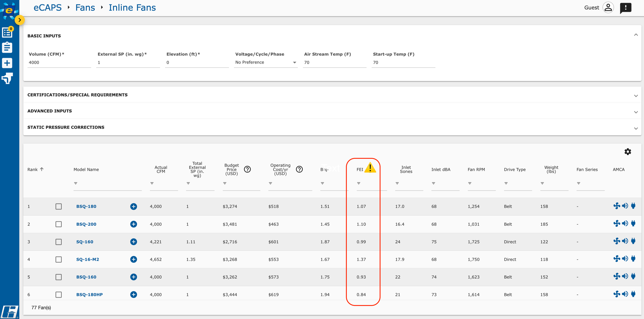Click the clipboard icon in sidebar

point(7,48)
